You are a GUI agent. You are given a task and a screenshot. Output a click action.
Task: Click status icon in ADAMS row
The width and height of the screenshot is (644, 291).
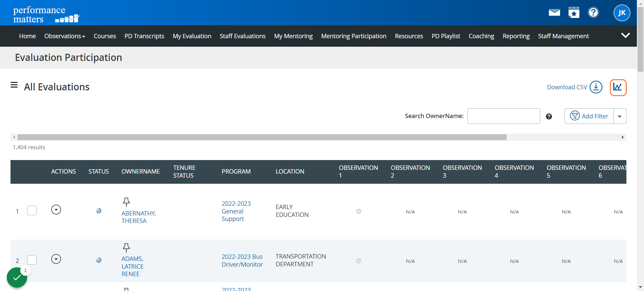click(99, 260)
